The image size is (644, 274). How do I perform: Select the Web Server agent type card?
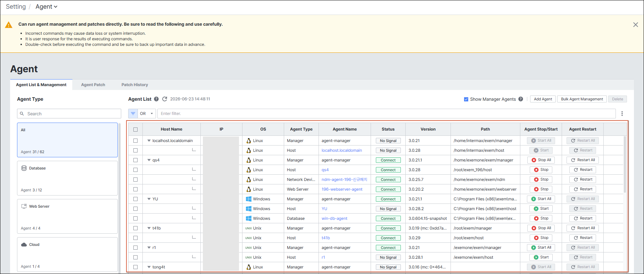click(67, 216)
